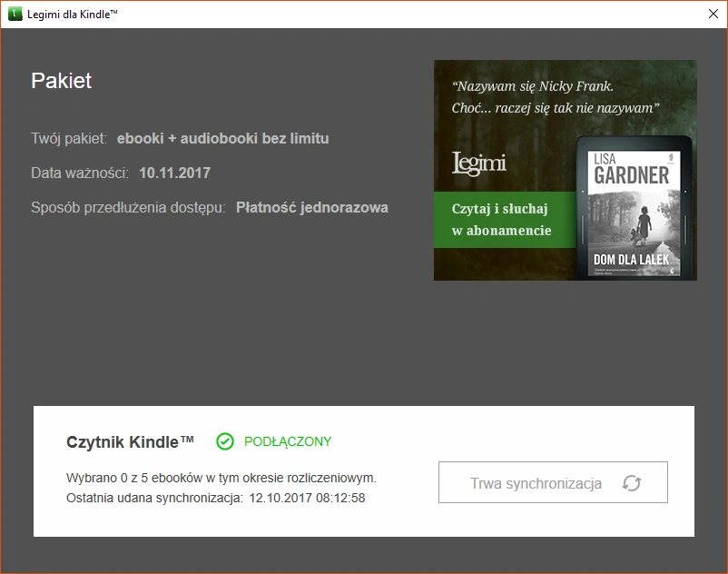The width and height of the screenshot is (728, 574).
Task: Click the LISA GARDNER author name on cover
Action: (x=632, y=169)
